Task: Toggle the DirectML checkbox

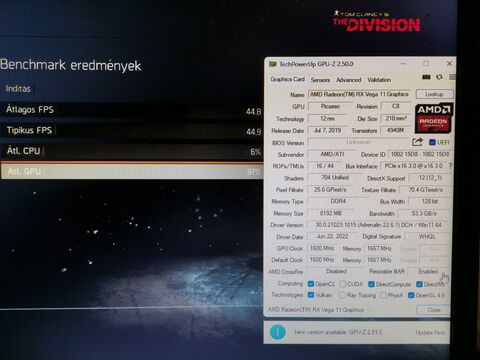Action: [x=419, y=284]
